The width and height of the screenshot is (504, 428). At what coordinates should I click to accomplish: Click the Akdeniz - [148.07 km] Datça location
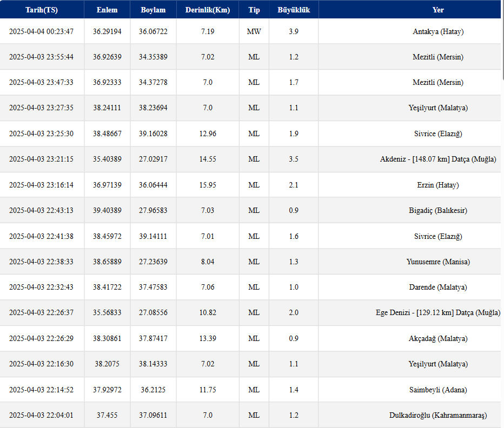(438, 159)
